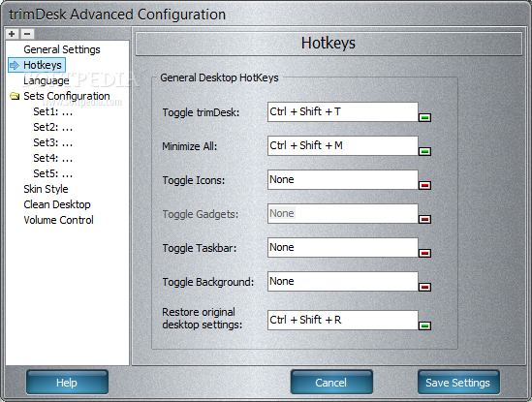Collapse all tree nodes with minus button
This screenshot has height=402, width=532.
click(27, 34)
